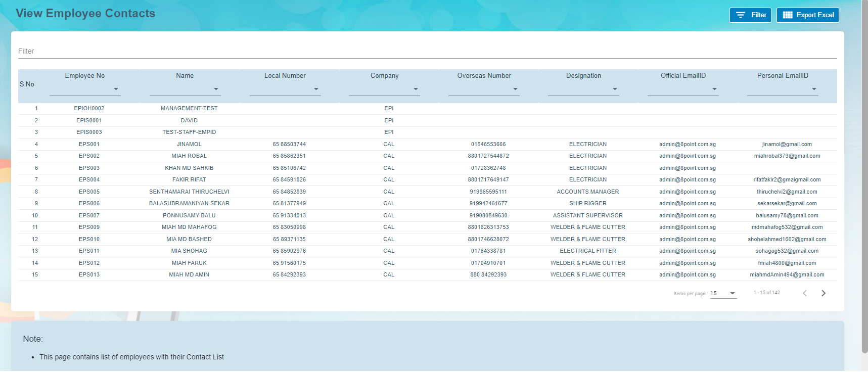Open the Designation column filter dropdown
The image size is (868, 372).
coord(615,89)
